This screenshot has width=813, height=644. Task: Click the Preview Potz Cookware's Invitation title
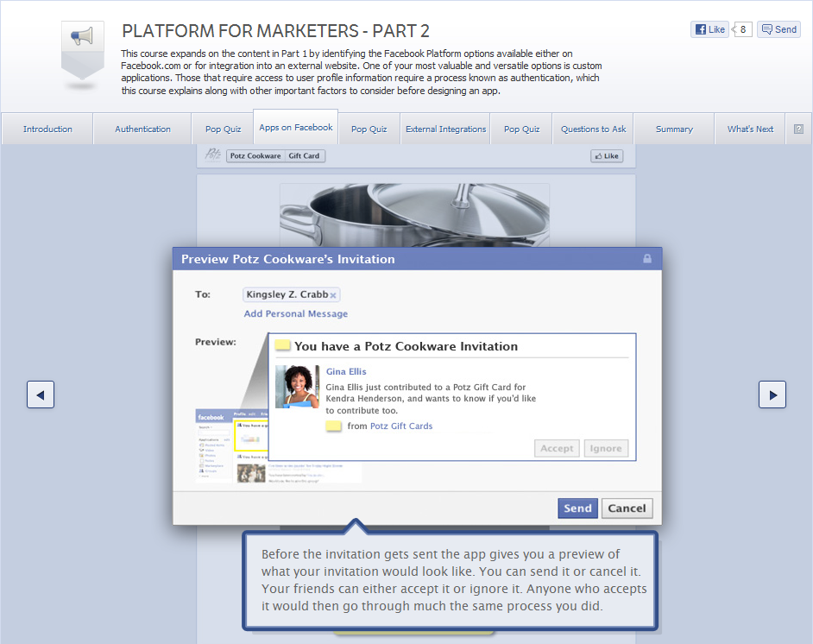[x=287, y=259]
